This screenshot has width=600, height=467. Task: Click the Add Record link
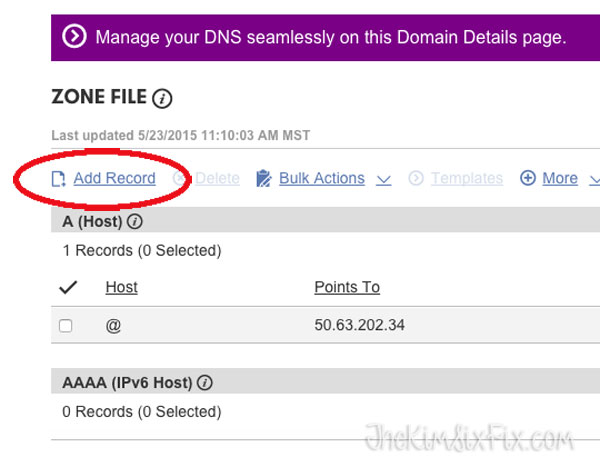click(x=115, y=179)
